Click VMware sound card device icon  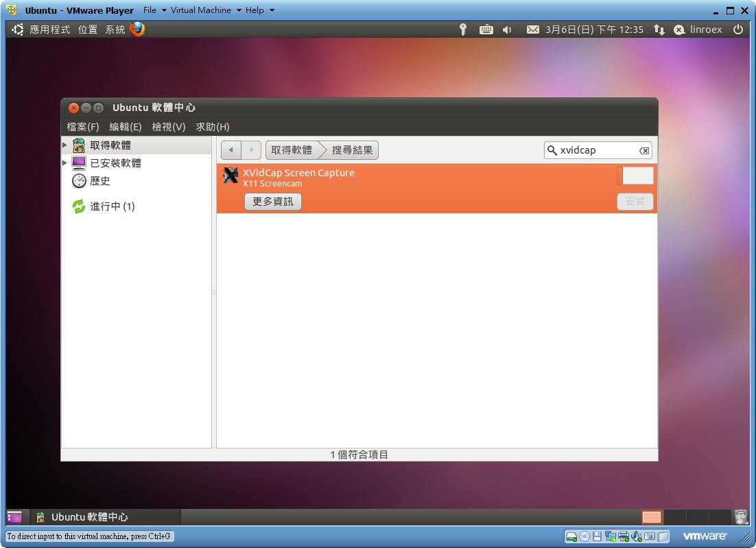point(637,536)
